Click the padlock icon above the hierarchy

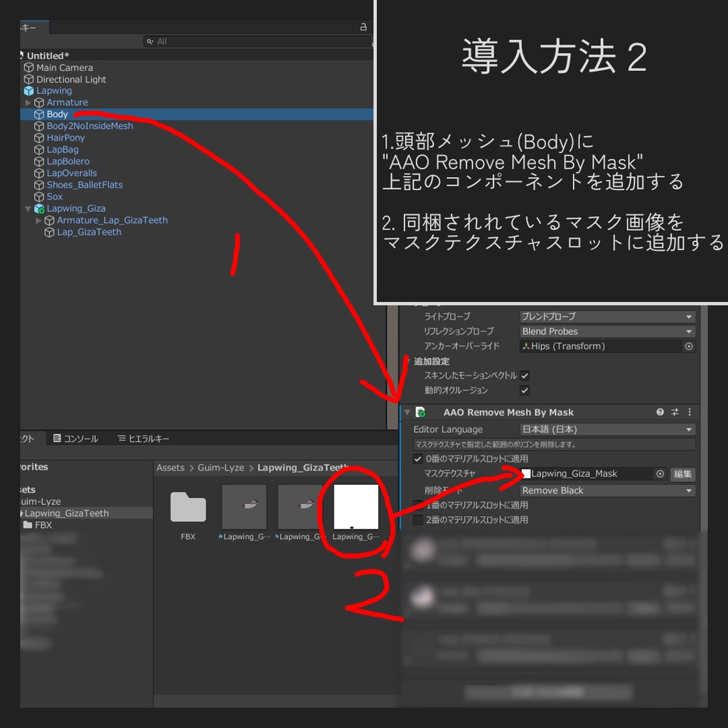point(363,26)
